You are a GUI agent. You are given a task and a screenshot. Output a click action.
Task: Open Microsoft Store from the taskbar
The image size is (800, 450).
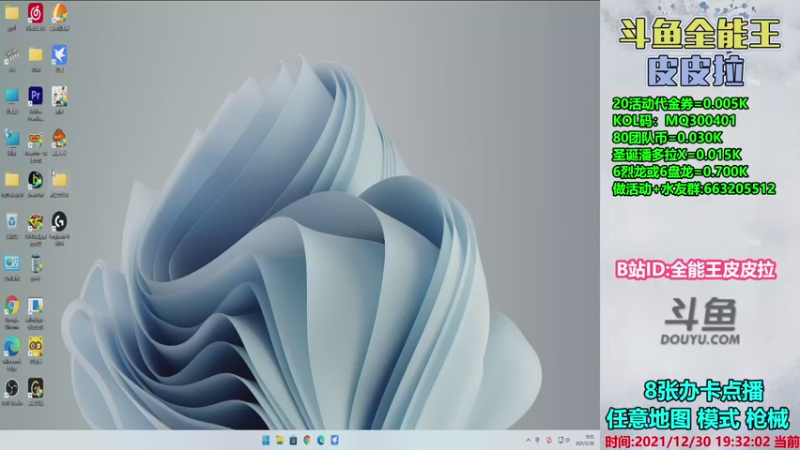[293, 440]
